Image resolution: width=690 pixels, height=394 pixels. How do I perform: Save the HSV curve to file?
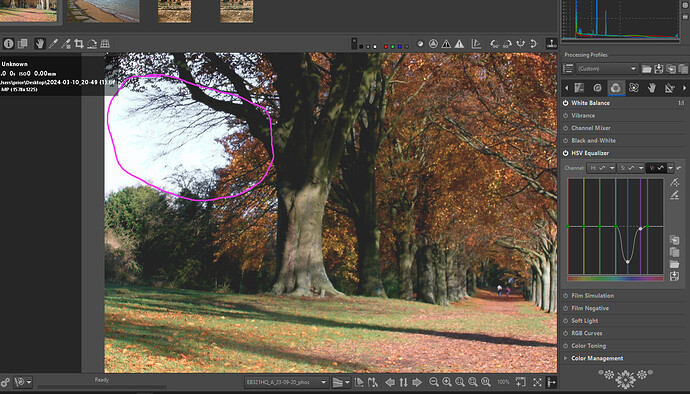tap(674, 276)
